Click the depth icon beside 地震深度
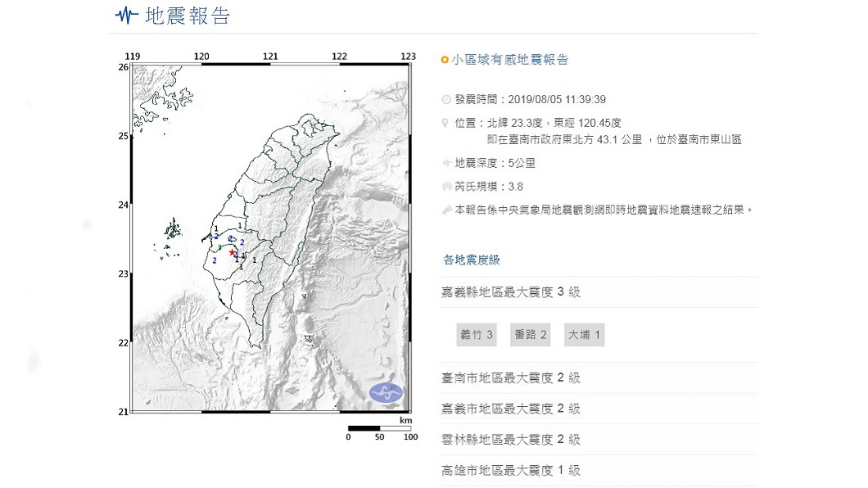868x488 pixels. (446, 163)
